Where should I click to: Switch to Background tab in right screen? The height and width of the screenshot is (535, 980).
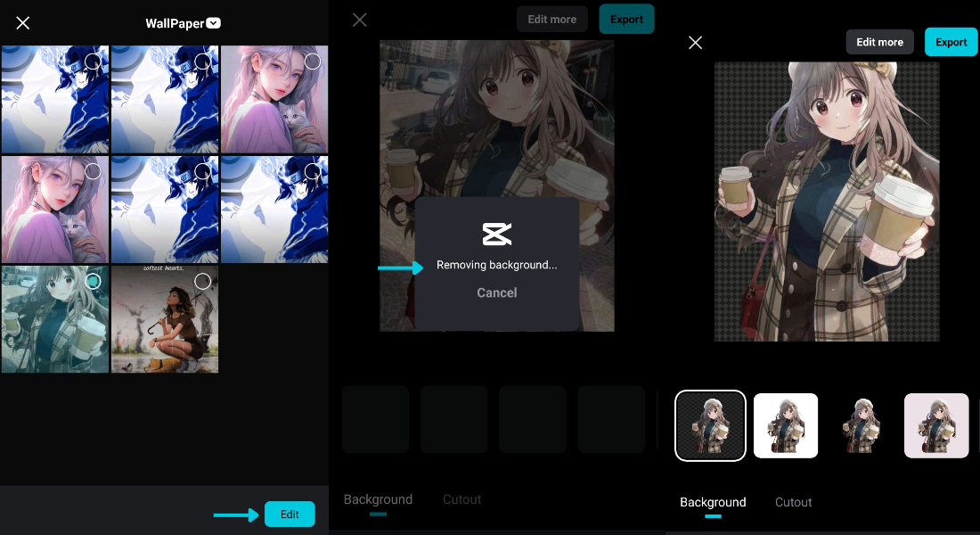click(713, 503)
